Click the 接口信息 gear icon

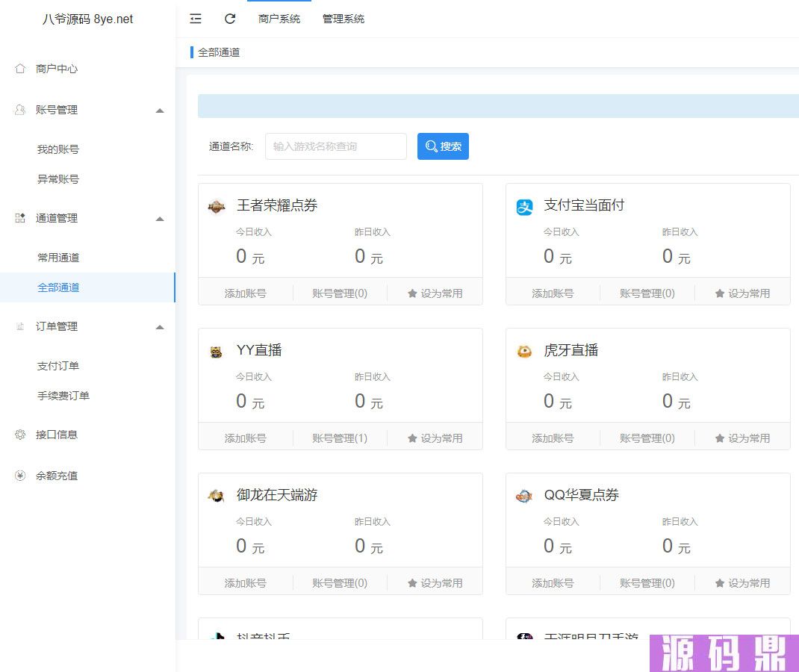click(20, 435)
